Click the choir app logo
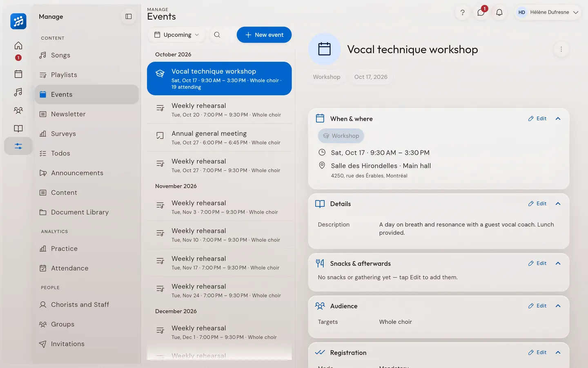This screenshot has width=588, height=368. coord(18,21)
